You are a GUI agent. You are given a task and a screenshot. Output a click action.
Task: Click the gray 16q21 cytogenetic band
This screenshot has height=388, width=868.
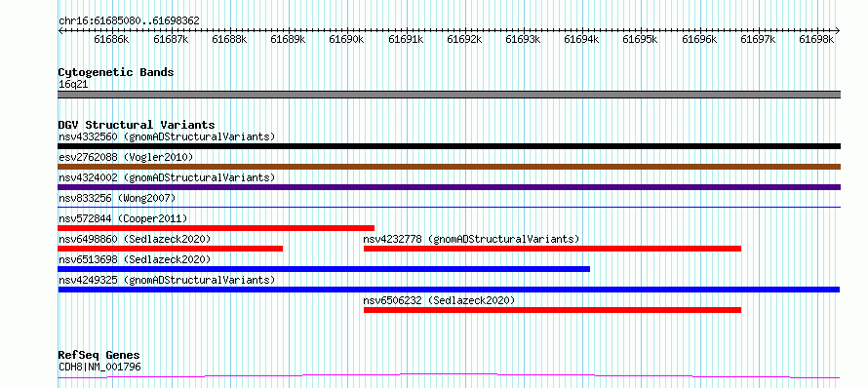(x=449, y=95)
